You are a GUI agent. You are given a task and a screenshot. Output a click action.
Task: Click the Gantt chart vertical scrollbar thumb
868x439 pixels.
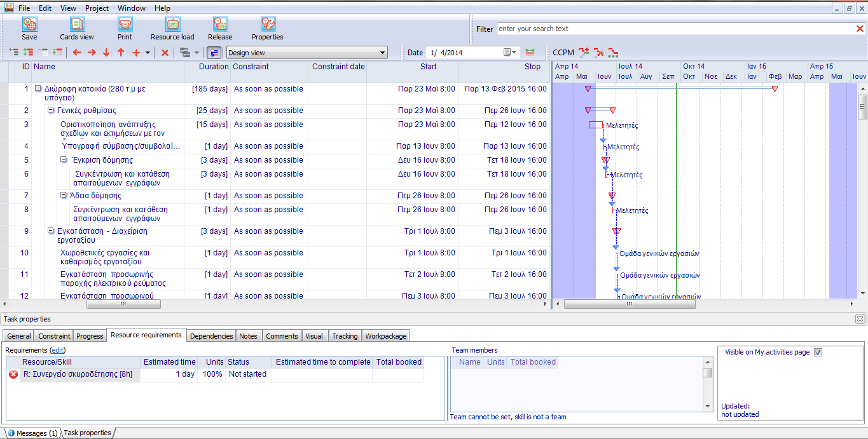point(863,107)
